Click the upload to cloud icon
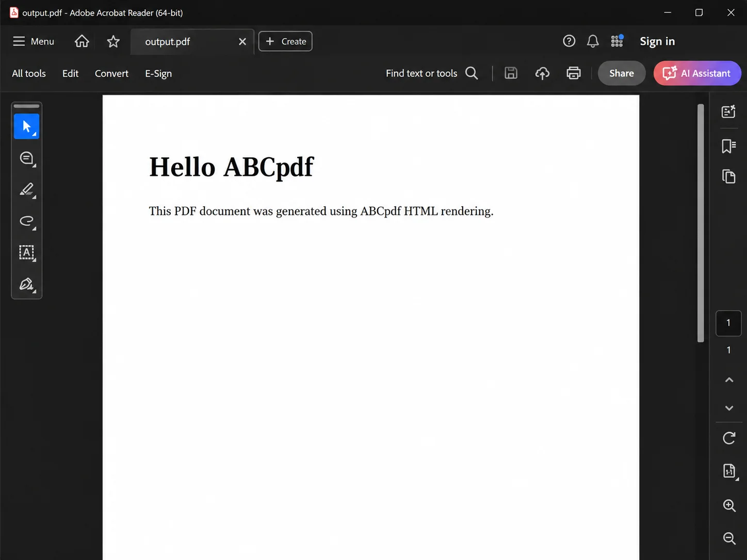 542,73
